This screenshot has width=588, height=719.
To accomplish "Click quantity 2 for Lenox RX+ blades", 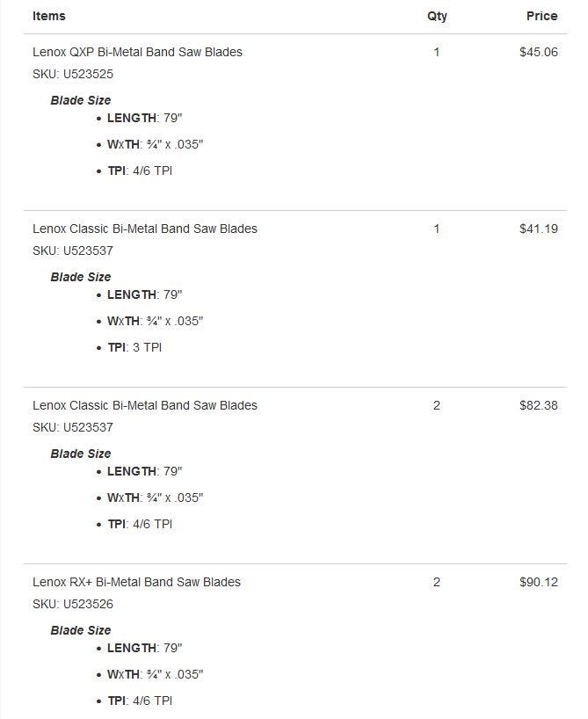I will (x=436, y=582).
